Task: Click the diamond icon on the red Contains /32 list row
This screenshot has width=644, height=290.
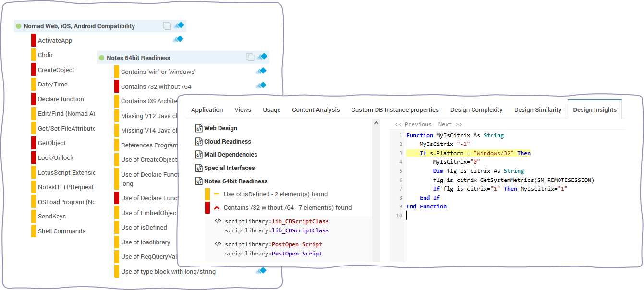Action: (261, 85)
